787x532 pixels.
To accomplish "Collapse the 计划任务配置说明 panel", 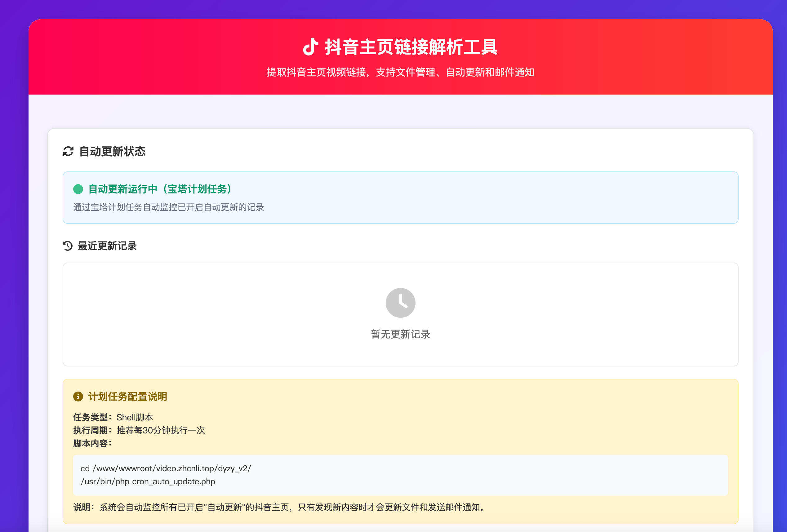I will pos(128,396).
